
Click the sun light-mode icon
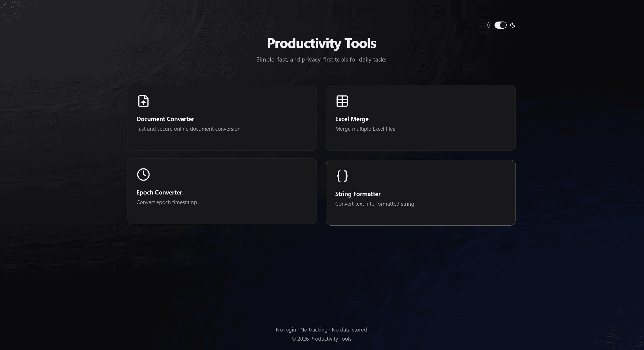488,25
